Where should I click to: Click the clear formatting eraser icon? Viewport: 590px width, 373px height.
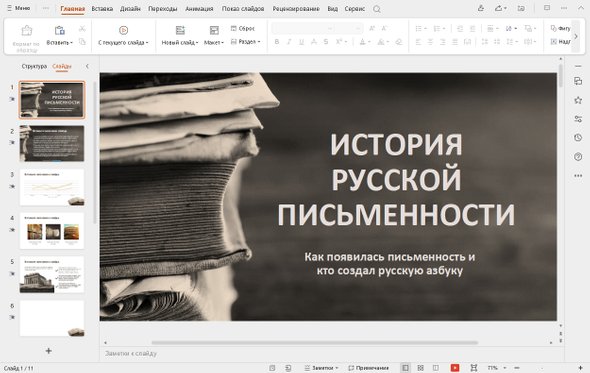(399, 42)
